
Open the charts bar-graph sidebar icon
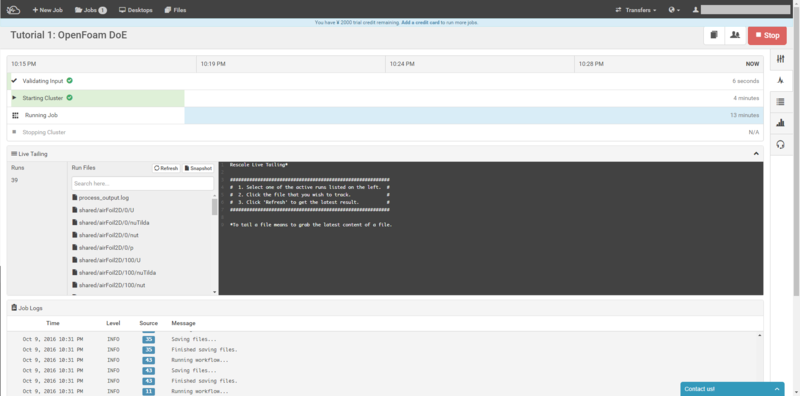coord(780,123)
